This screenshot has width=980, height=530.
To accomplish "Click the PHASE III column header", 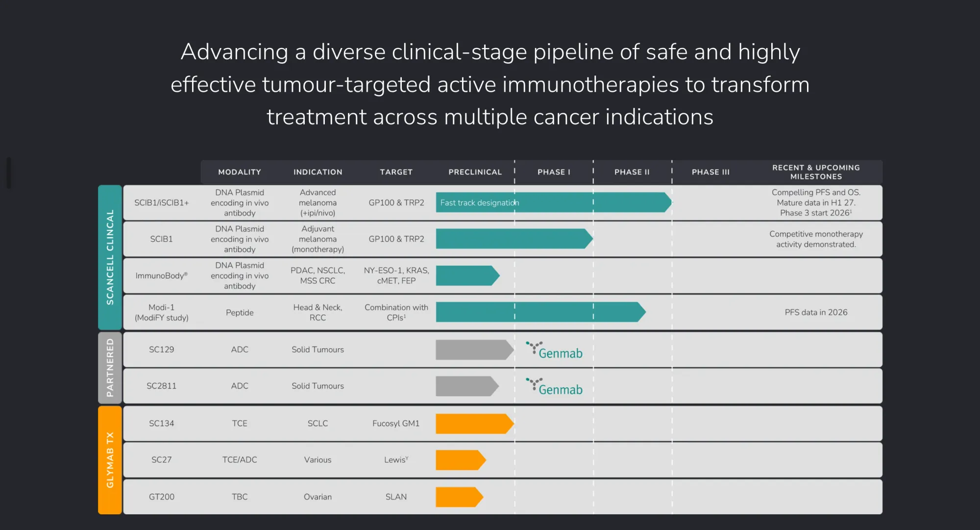I will click(710, 172).
